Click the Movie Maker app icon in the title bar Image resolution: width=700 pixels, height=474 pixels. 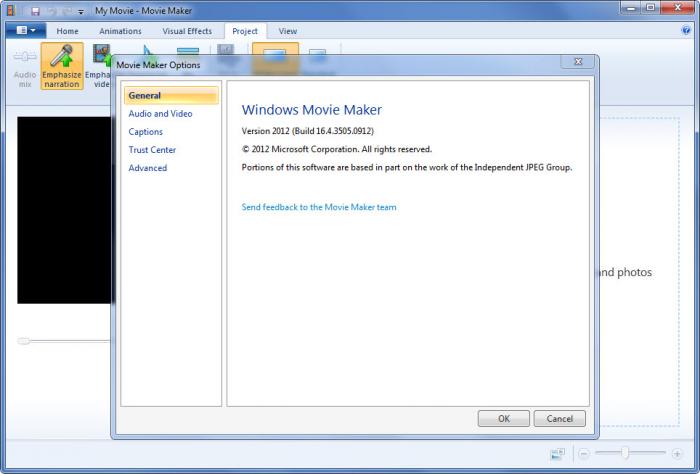[x=12, y=11]
